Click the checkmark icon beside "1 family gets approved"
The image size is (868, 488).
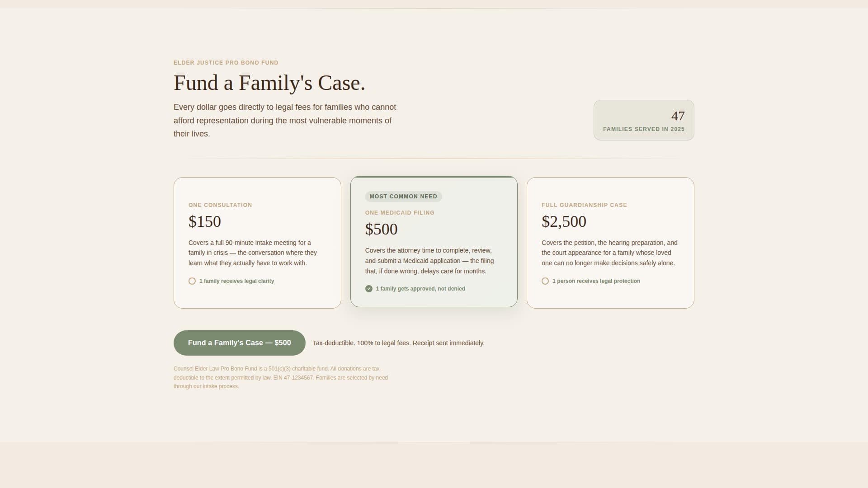pyautogui.click(x=369, y=288)
